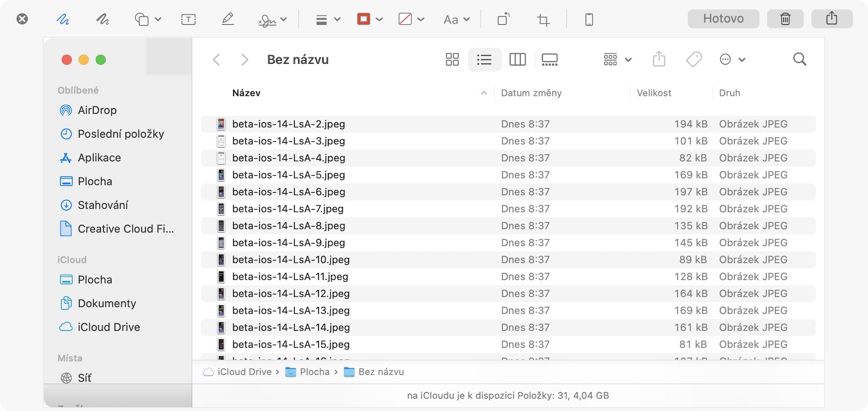This screenshot has width=868, height=411.
Task: Open the Signature tool menu
Action: 272,20
